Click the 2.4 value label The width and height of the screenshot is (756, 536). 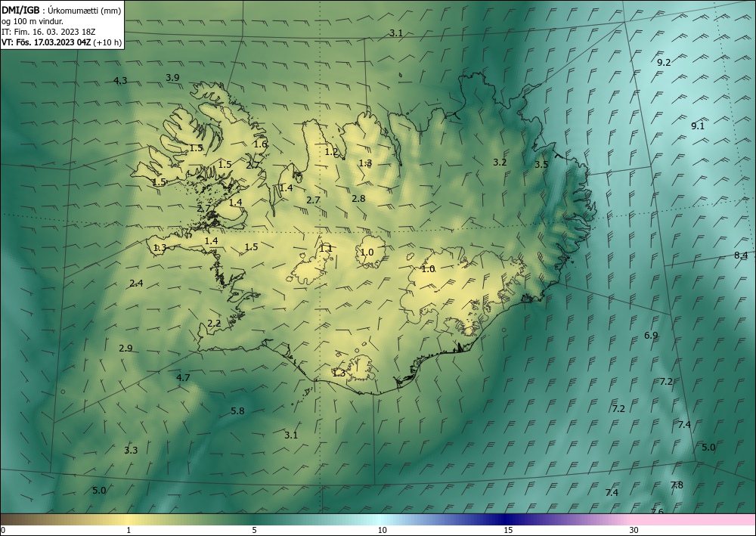136,283
